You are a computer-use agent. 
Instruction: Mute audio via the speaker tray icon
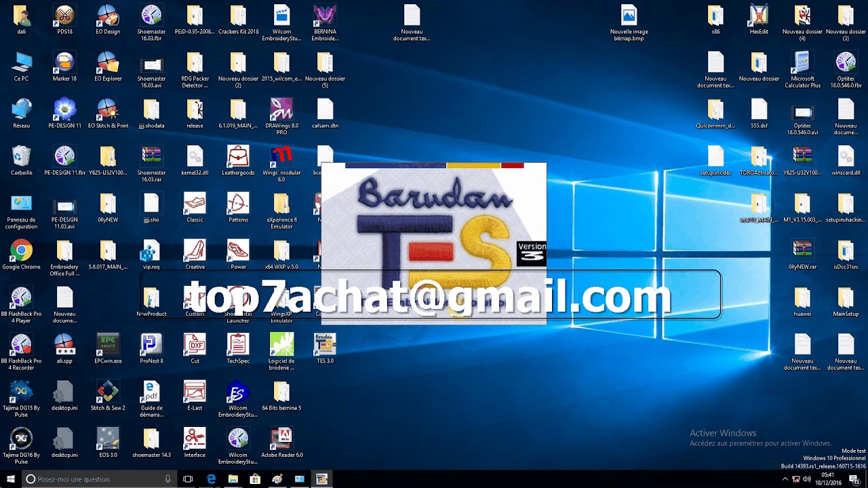[x=806, y=480]
